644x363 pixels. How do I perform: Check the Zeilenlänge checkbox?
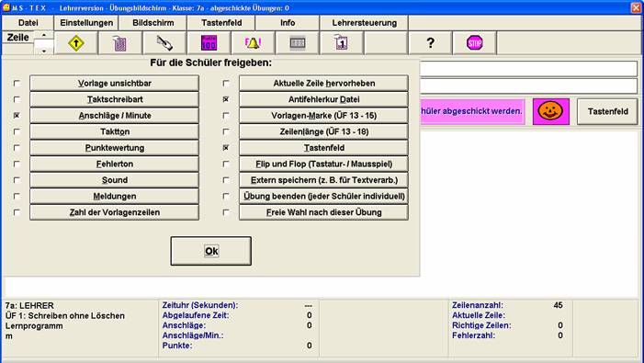click(226, 131)
